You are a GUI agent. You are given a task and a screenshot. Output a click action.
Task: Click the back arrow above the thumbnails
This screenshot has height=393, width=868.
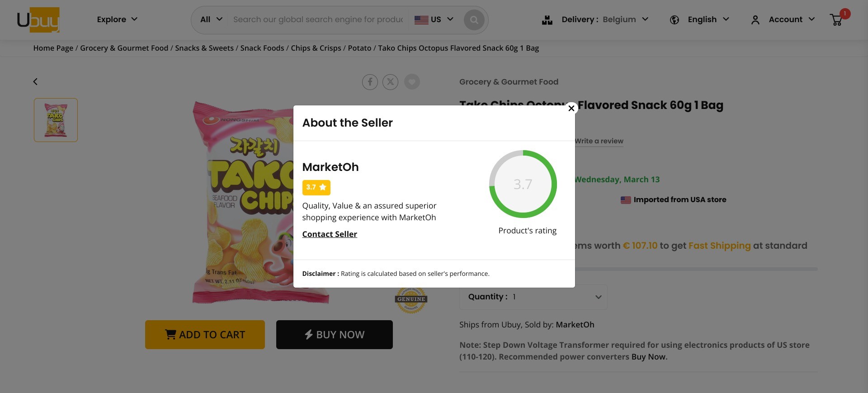[35, 82]
